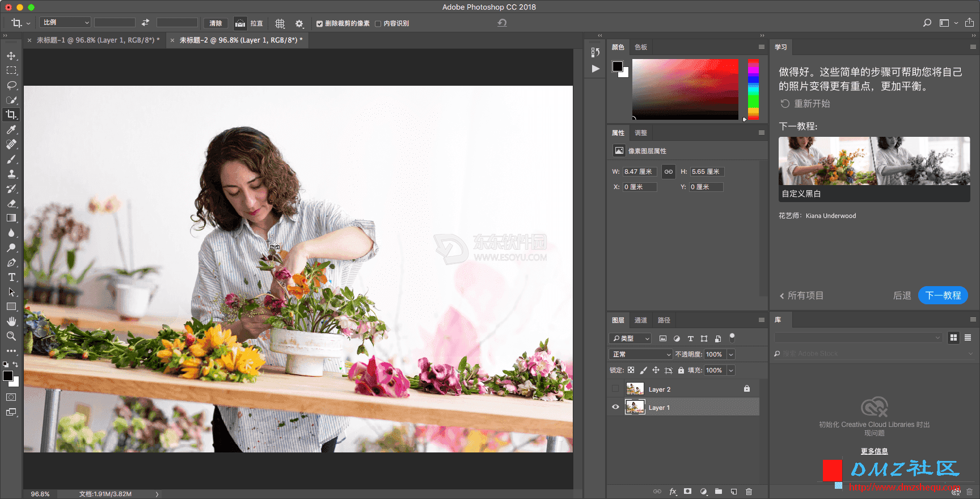This screenshot has width=980, height=499.
Task: Toggle lock position for layer
Action: coord(656,370)
